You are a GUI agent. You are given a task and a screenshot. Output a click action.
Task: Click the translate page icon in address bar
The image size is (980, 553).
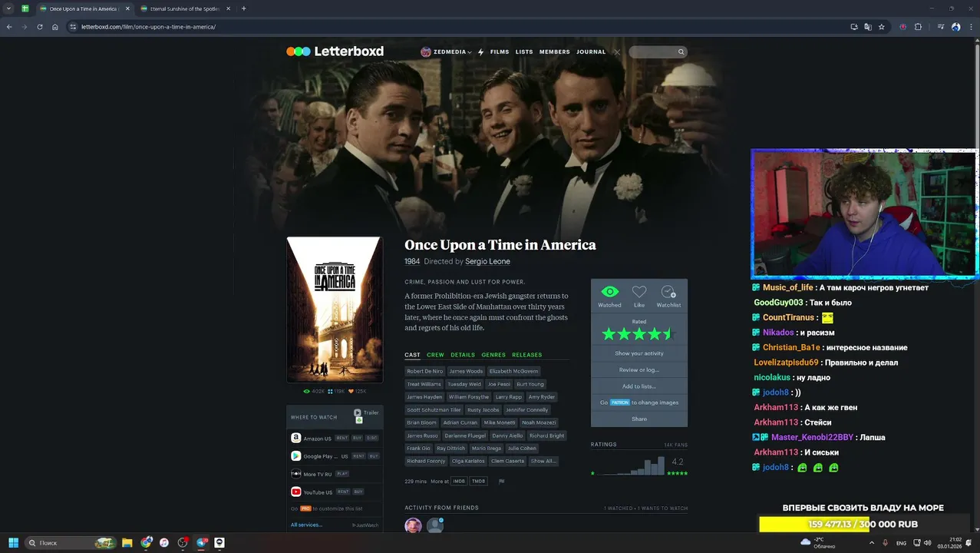coord(868,27)
